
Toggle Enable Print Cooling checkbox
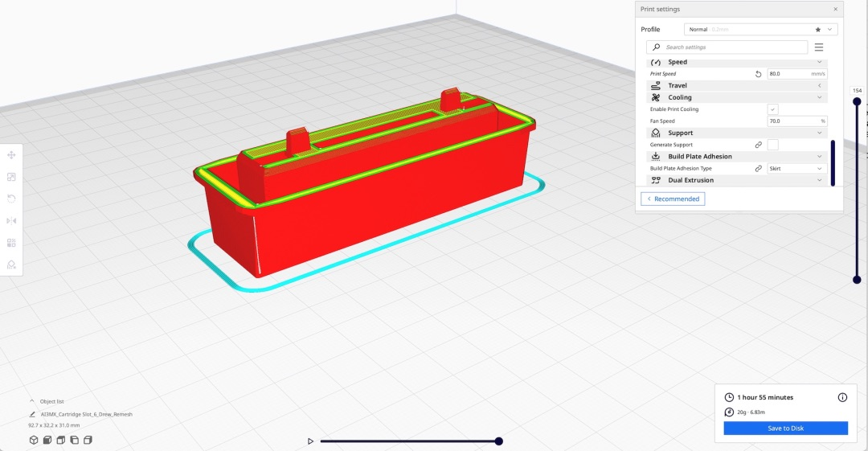point(773,109)
